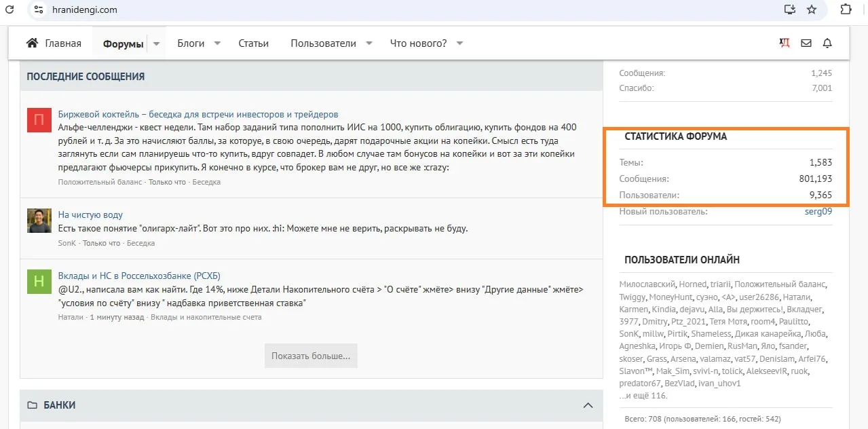Open the Блоги menu item

click(x=191, y=43)
